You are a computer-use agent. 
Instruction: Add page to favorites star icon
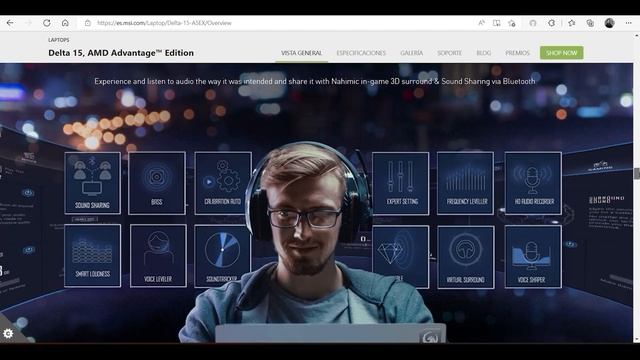(512, 23)
